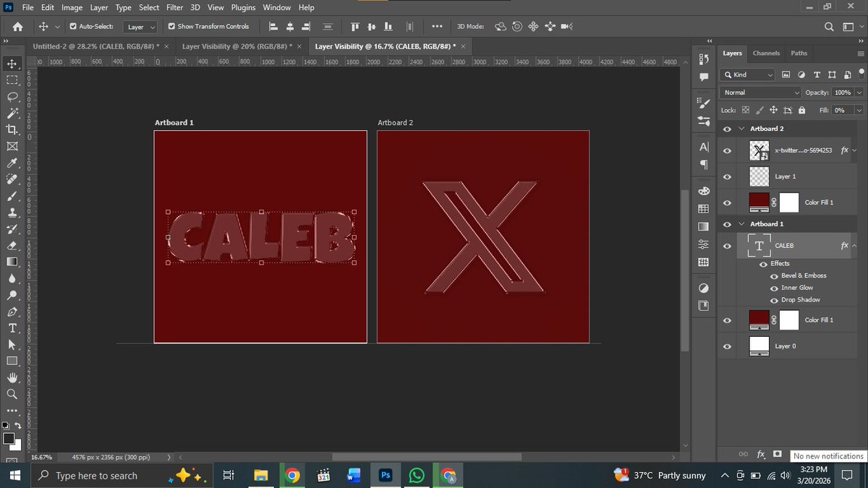The width and height of the screenshot is (868, 488).
Task: Hide Layer 1 visibility eye
Action: point(727,176)
